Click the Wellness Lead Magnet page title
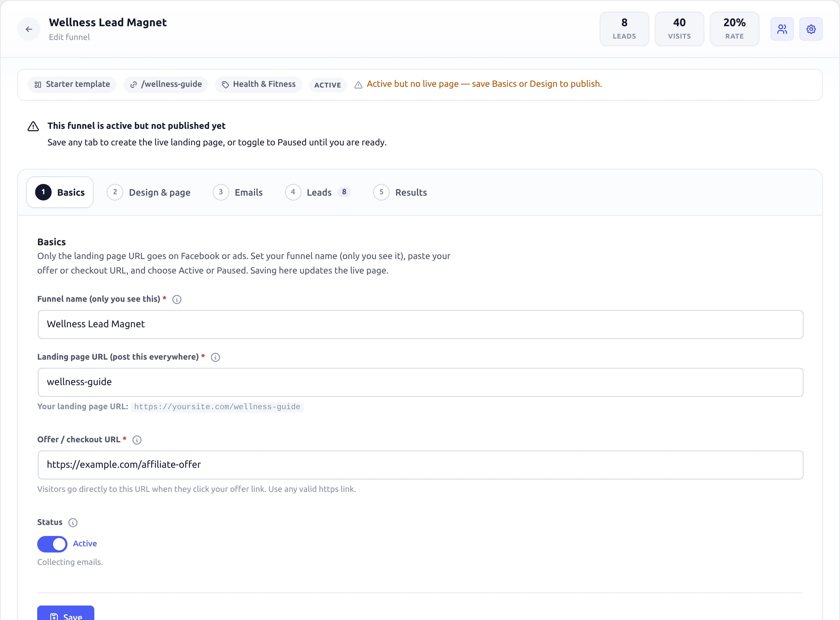 tap(108, 22)
